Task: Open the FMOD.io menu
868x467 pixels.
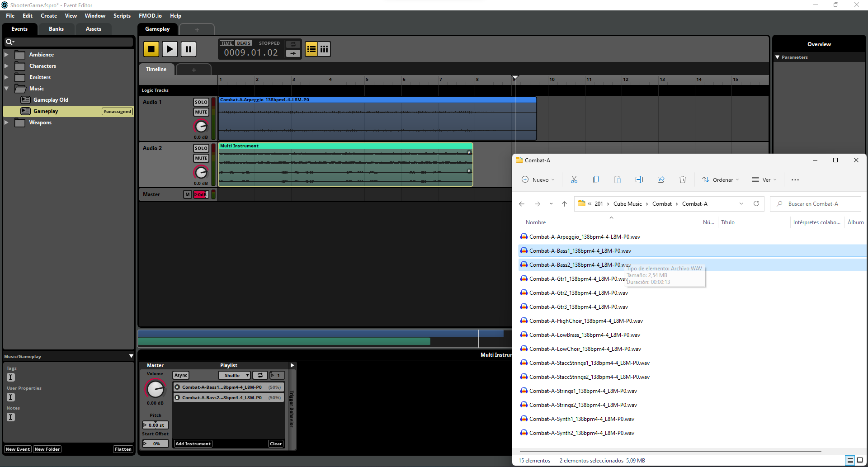Action: click(x=150, y=16)
